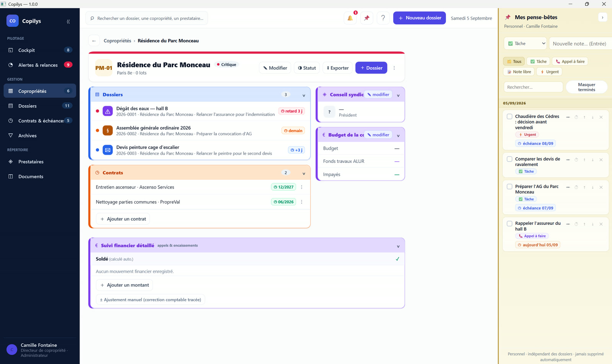This screenshot has height=364, width=612.
Task: Click the Nouveau dossier button
Action: (x=419, y=18)
